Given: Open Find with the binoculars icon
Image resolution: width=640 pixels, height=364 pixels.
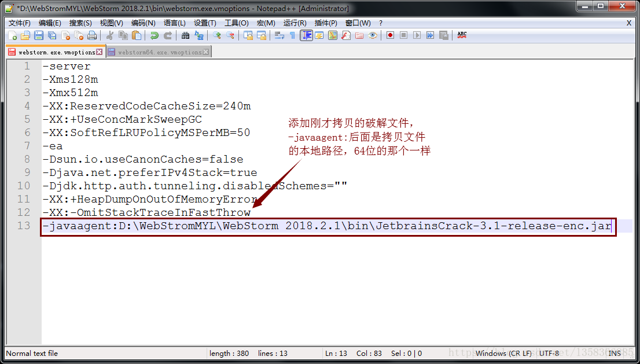Looking at the screenshot, I should coord(185,35).
